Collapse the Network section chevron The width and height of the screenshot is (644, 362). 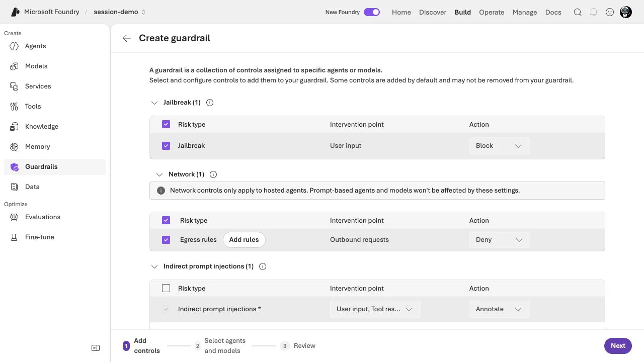(159, 174)
